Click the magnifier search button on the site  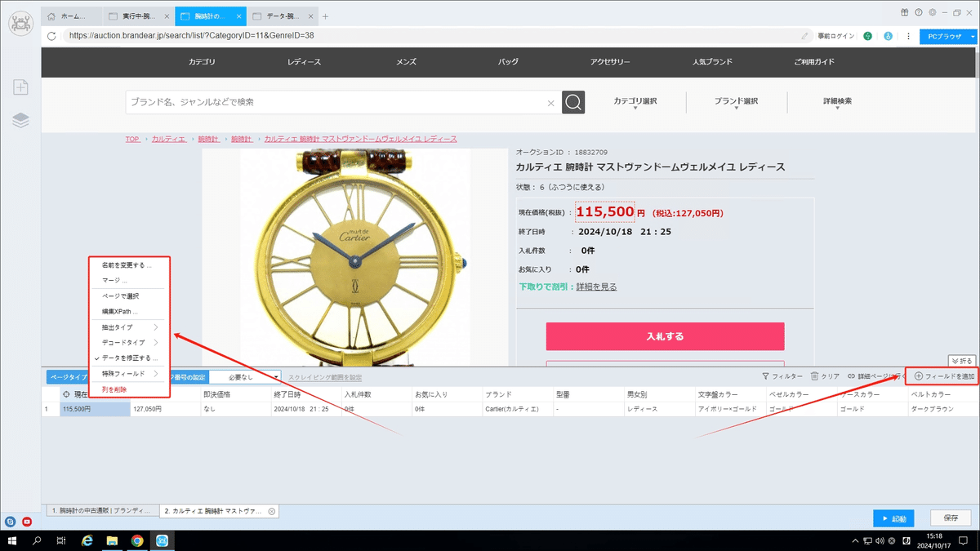pyautogui.click(x=574, y=103)
